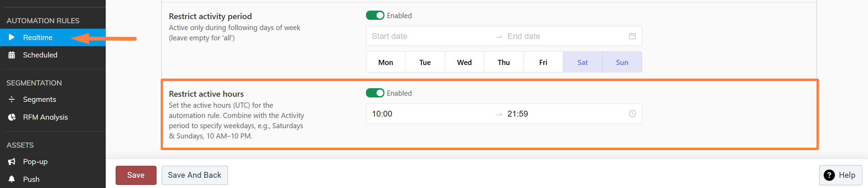Click the Save And Back button

click(x=194, y=175)
